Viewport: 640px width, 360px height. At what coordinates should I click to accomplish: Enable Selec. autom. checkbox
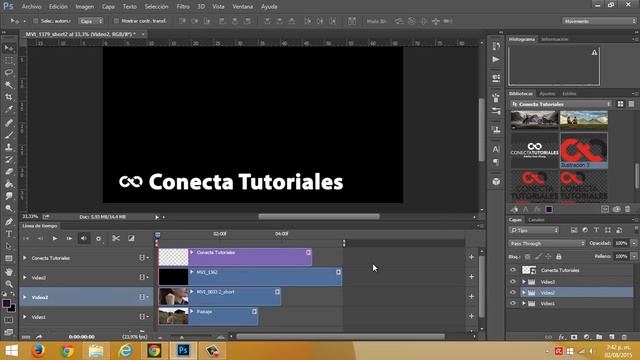[36, 21]
